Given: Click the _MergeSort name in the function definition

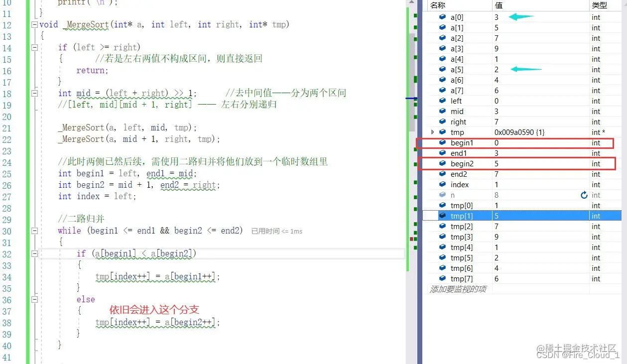Looking at the screenshot, I should (86, 24).
